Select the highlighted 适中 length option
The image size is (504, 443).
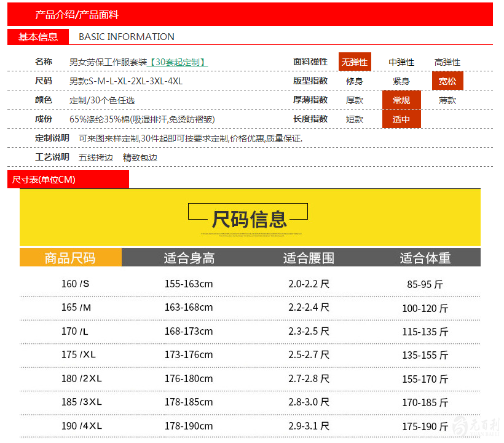coord(401,119)
